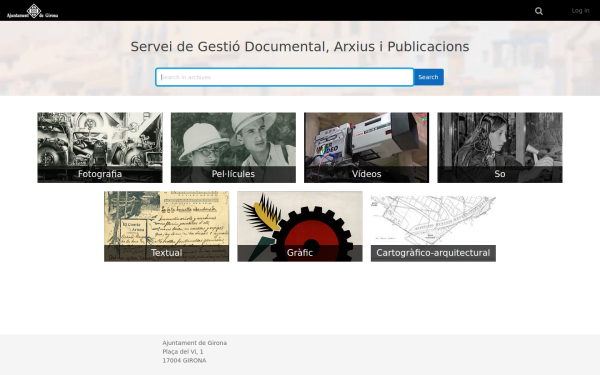Select the Textual label caption
The width and height of the screenshot is (600, 375).
coord(166,253)
